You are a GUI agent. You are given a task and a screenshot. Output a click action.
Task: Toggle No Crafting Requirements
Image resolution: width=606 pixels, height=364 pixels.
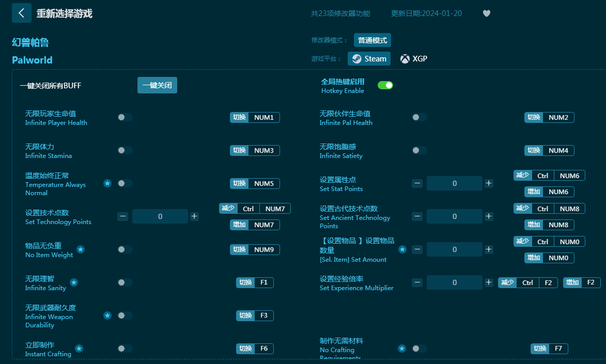pyautogui.click(x=419, y=349)
